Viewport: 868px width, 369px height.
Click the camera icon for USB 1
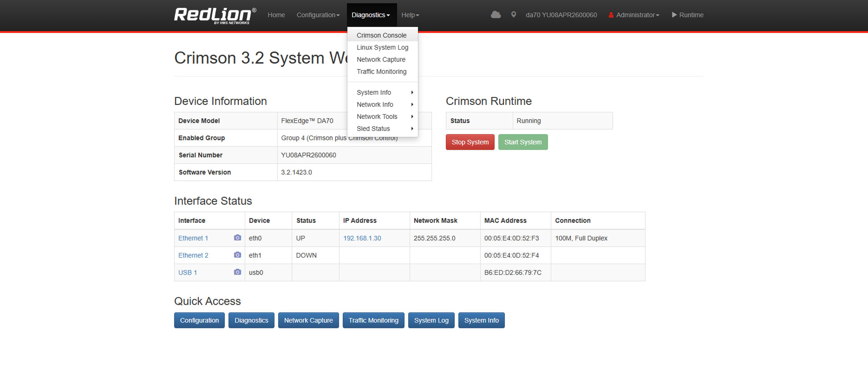pyautogui.click(x=237, y=272)
